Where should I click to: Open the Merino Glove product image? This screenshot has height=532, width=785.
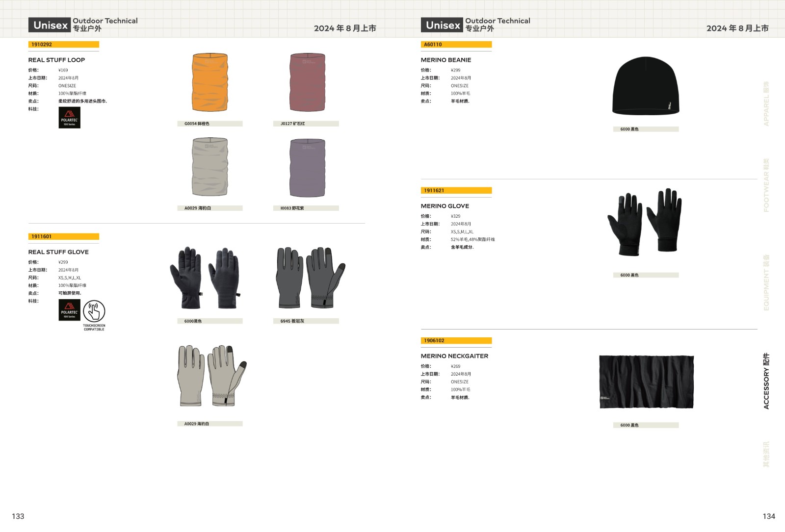645,222
